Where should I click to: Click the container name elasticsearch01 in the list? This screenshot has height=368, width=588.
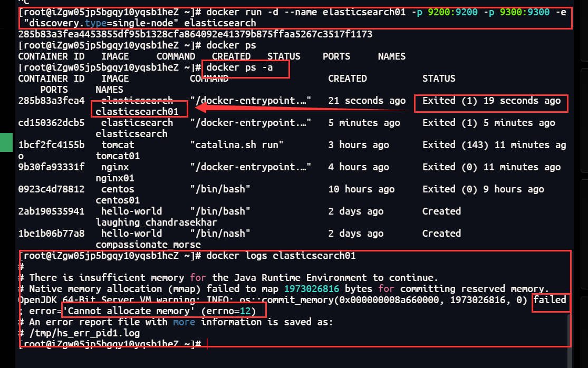pyautogui.click(x=137, y=112)
